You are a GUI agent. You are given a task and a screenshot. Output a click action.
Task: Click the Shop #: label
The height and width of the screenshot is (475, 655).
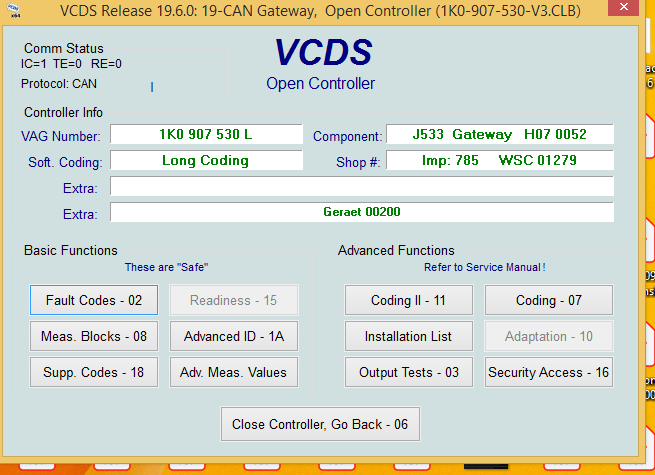358,163
